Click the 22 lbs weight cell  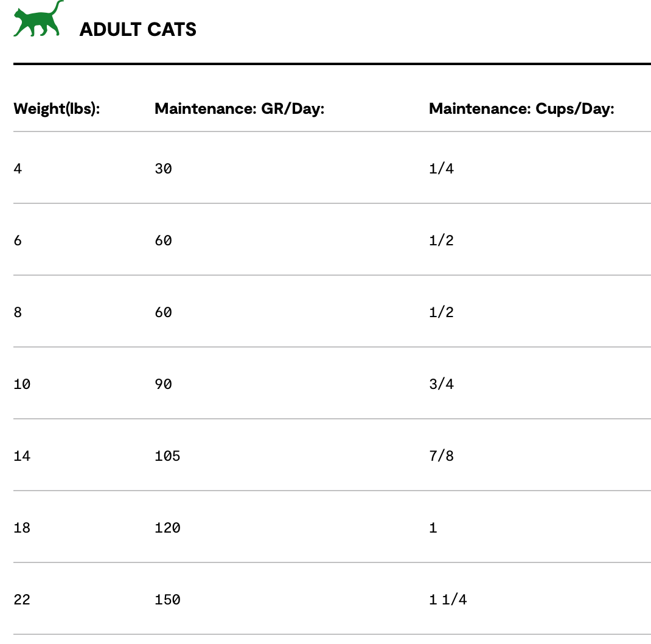(x=22, y=600)
